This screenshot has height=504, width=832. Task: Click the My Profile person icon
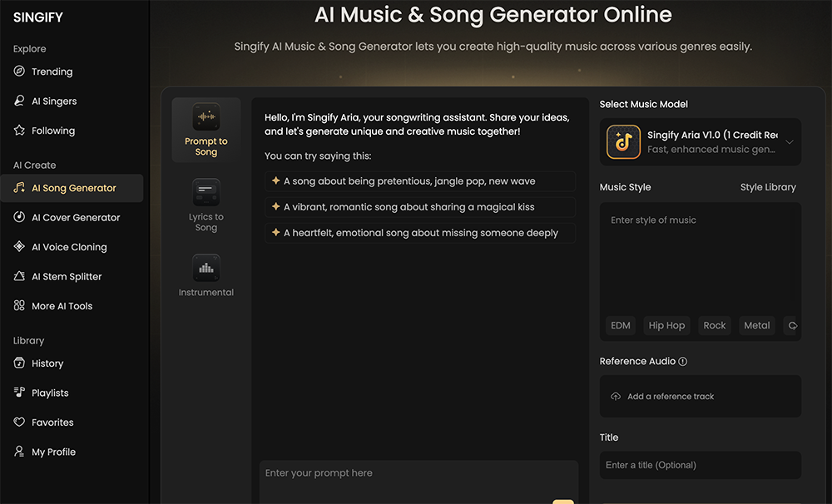pos(19,452)
